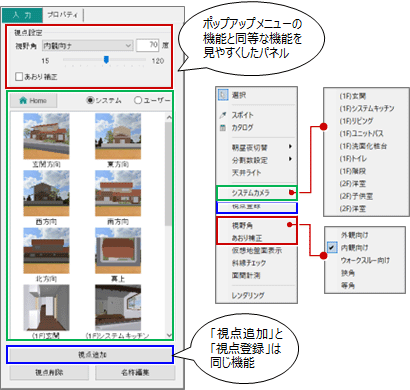This screenshot has height=390, width=410.
Task: Click the 選択 arrow icon in popup menu
Action: [223, 95]
